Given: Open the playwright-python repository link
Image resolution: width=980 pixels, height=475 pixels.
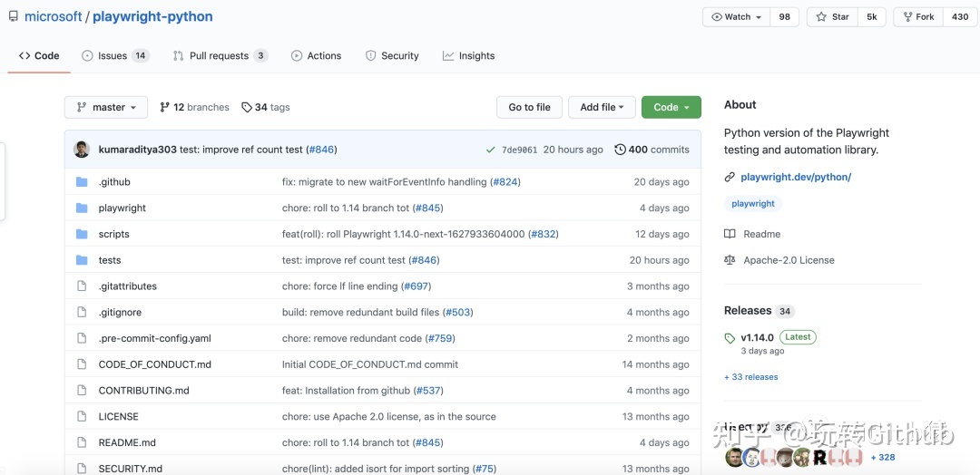Looking at the screenshot, I should (x=152, y=17).
